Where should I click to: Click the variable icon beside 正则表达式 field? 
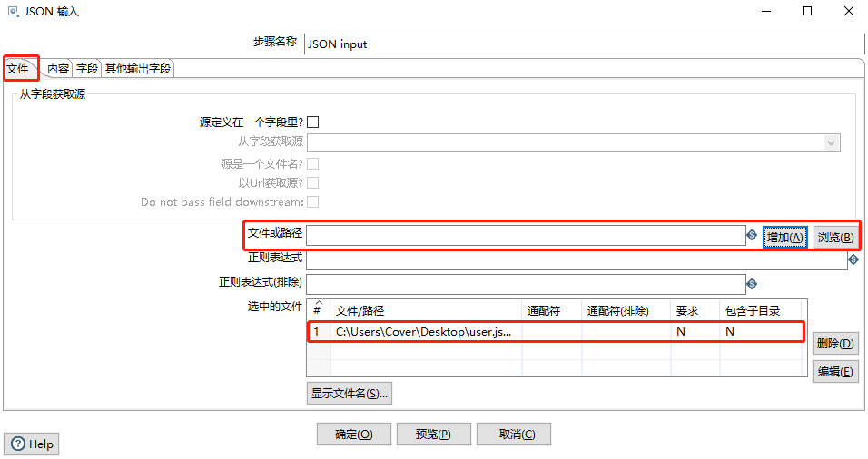tap(853, 259)
